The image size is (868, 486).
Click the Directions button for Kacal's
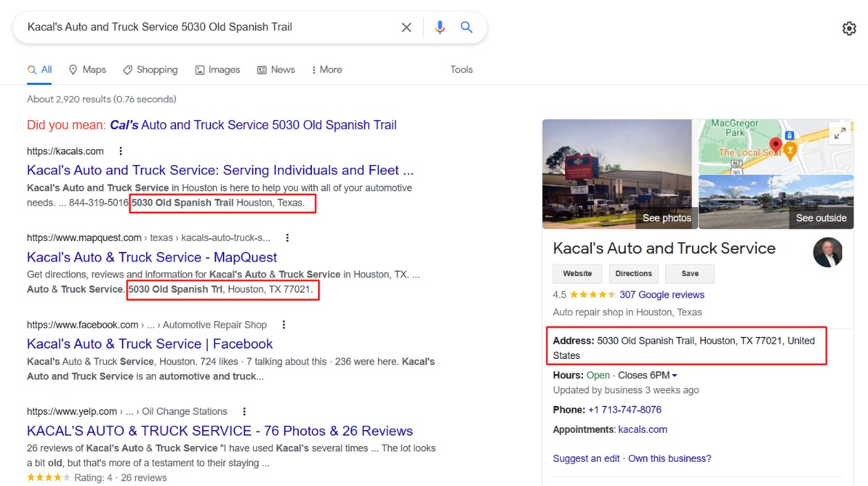pyautogui.click(x=633, y=273)
